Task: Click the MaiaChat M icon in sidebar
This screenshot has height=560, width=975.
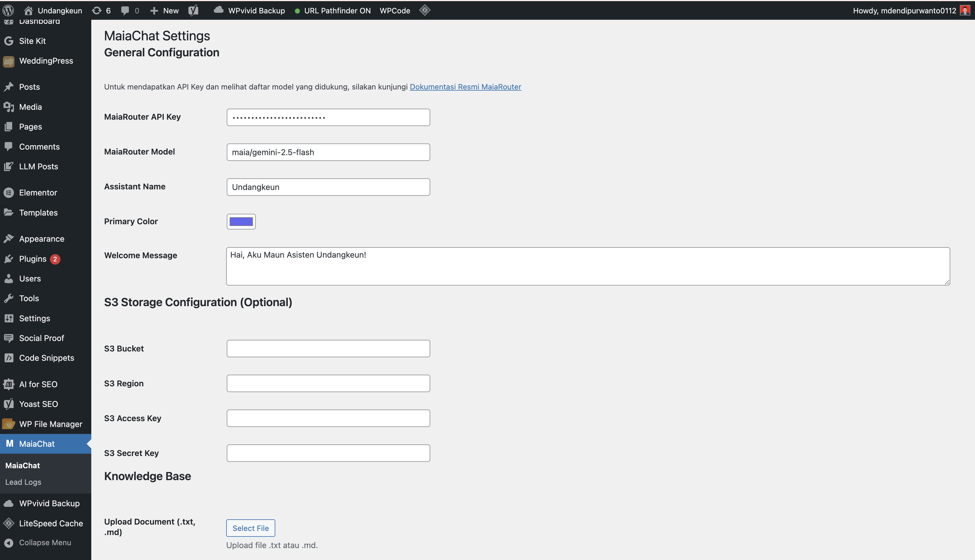Action: point(10,444)
